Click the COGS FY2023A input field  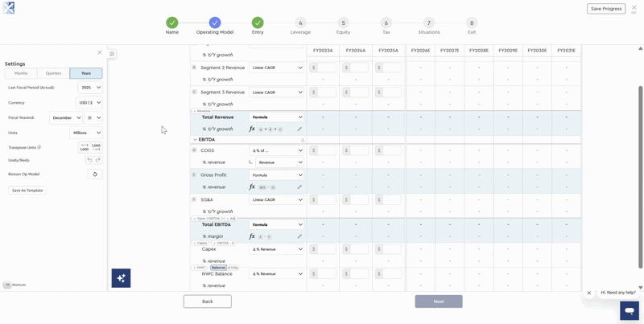click(323, 150)
